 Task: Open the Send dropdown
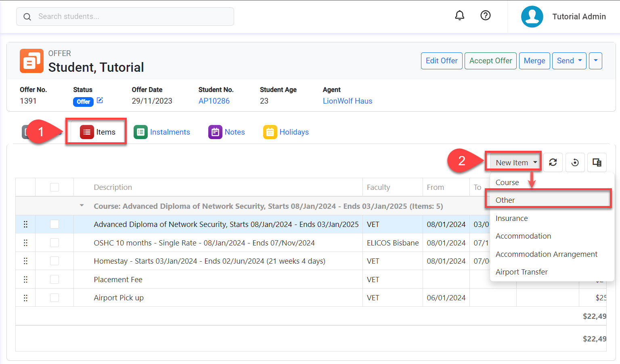[569, 61]
